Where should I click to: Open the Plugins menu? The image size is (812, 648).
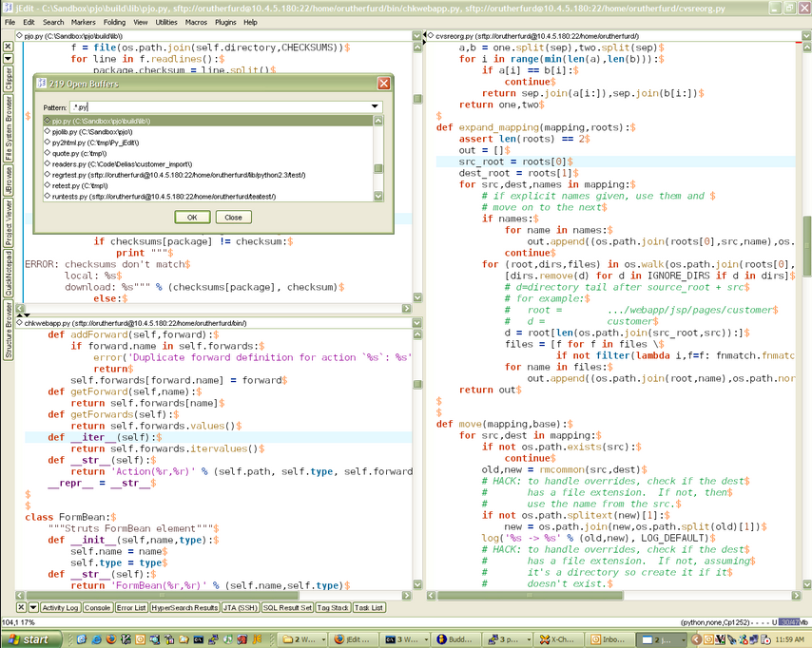coord(225,22)
